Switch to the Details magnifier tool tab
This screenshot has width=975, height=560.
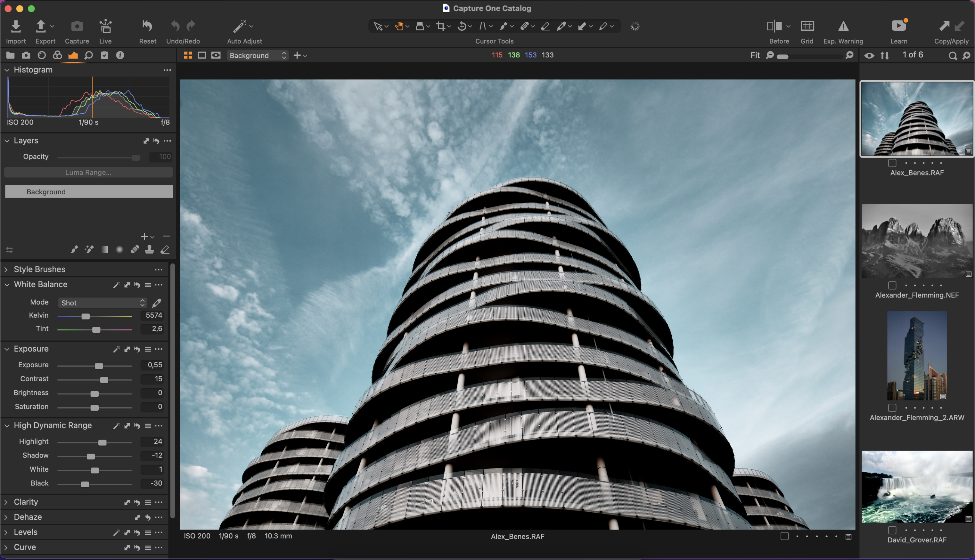pos(88,55)
